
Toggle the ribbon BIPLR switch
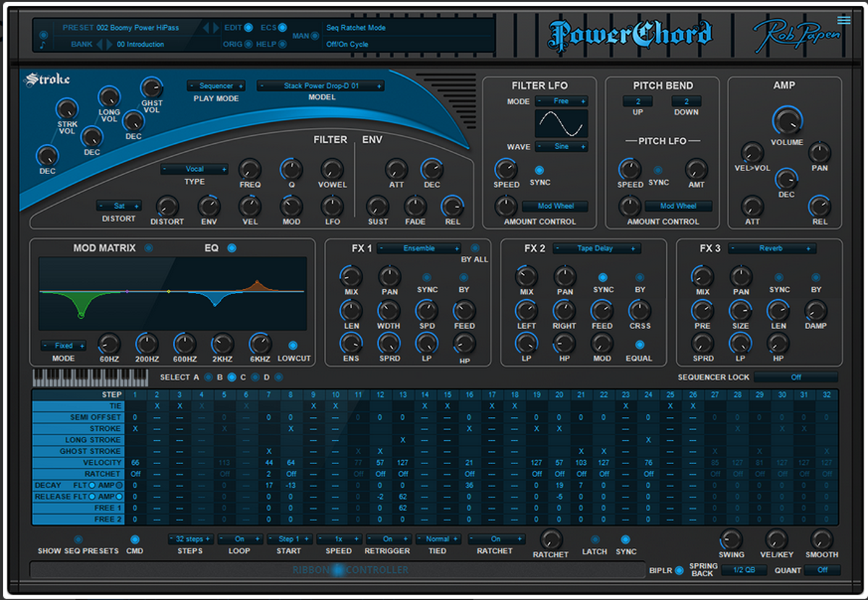[x=678, y=570]
